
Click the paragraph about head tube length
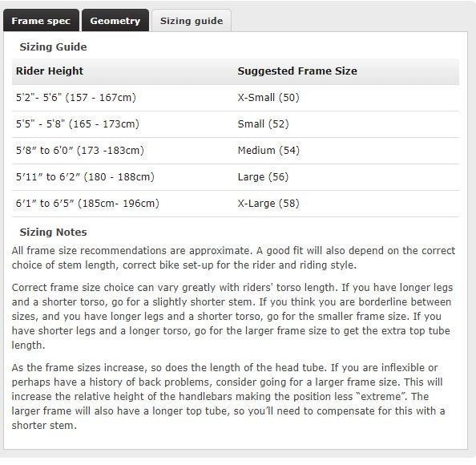pyautogui.click(x=228, y=396)
